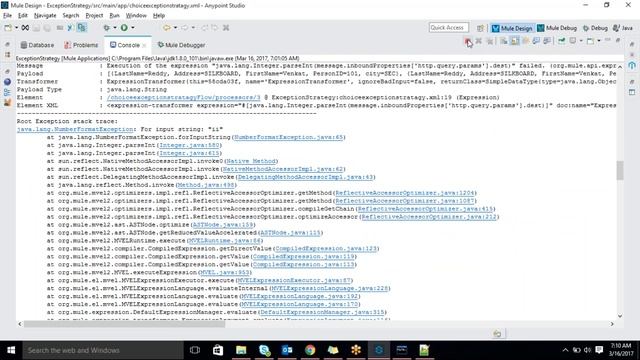Open Method.java:498 stack trace link
640x360 pixels.
[x=206, y=185]
